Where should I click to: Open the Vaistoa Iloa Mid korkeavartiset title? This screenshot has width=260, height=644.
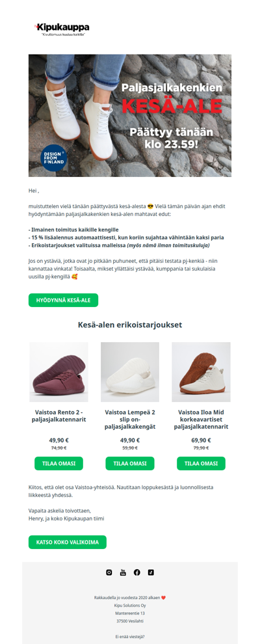(201, 420)
